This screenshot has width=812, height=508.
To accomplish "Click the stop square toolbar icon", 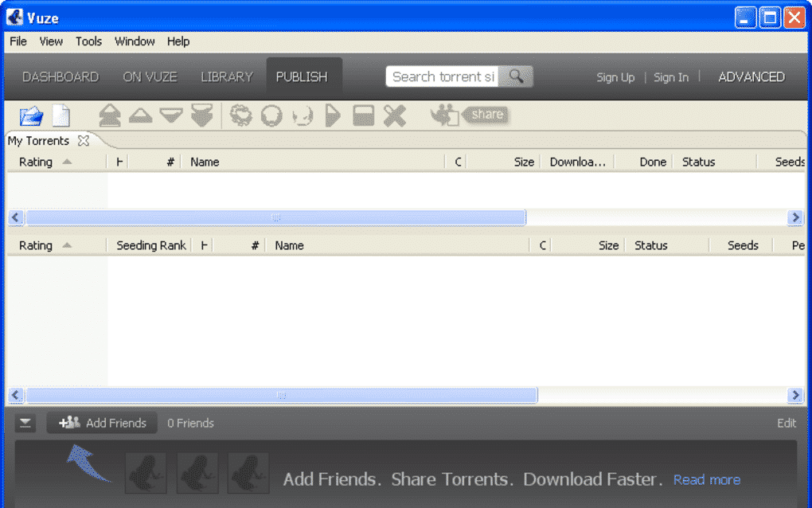I will (x=363, y=116).
